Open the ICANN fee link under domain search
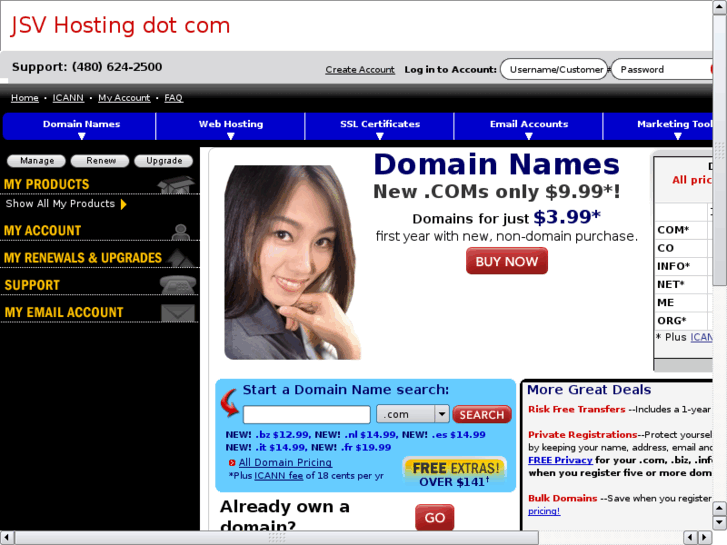The image size is (727, 545). (x=279, y=476)
